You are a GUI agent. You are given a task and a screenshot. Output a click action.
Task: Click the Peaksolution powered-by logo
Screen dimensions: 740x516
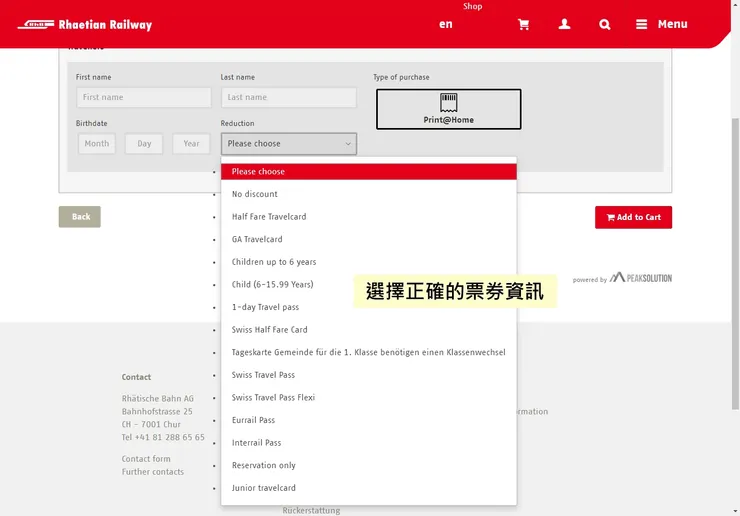pyautogui.click(x=640, y=278)
